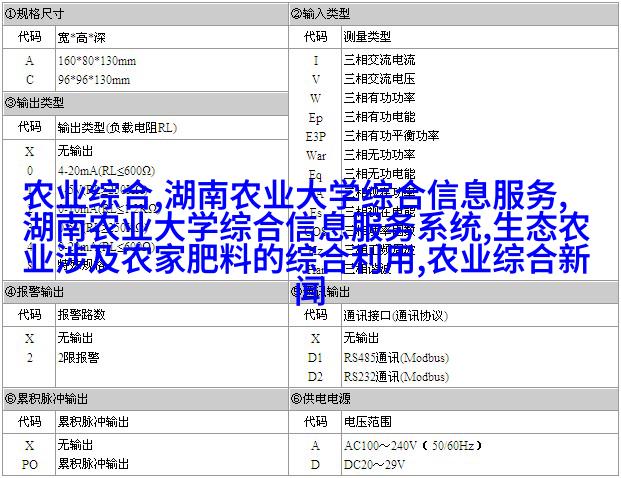Click the 4-20mA(RL≤600Ω) output entry

(107, 171)
